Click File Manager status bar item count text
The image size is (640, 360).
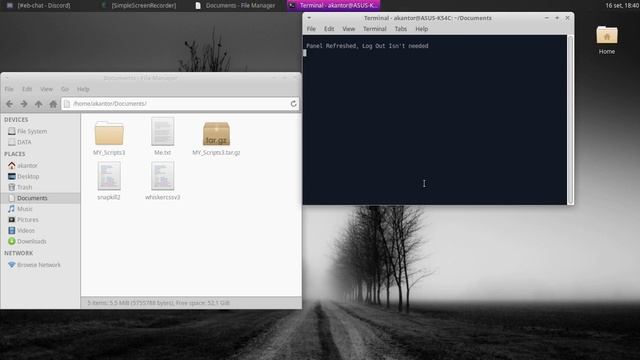tap(158, 303)
